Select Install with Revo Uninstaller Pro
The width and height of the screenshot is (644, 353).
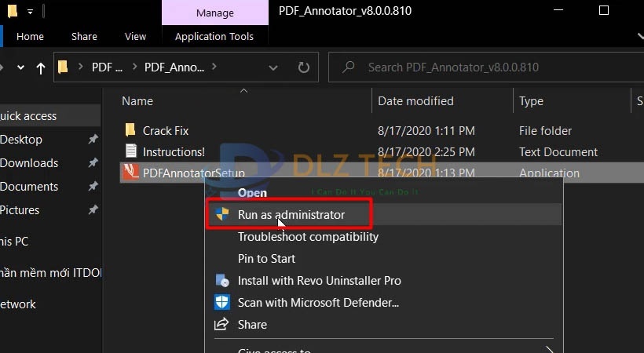[x=319, y=281]
